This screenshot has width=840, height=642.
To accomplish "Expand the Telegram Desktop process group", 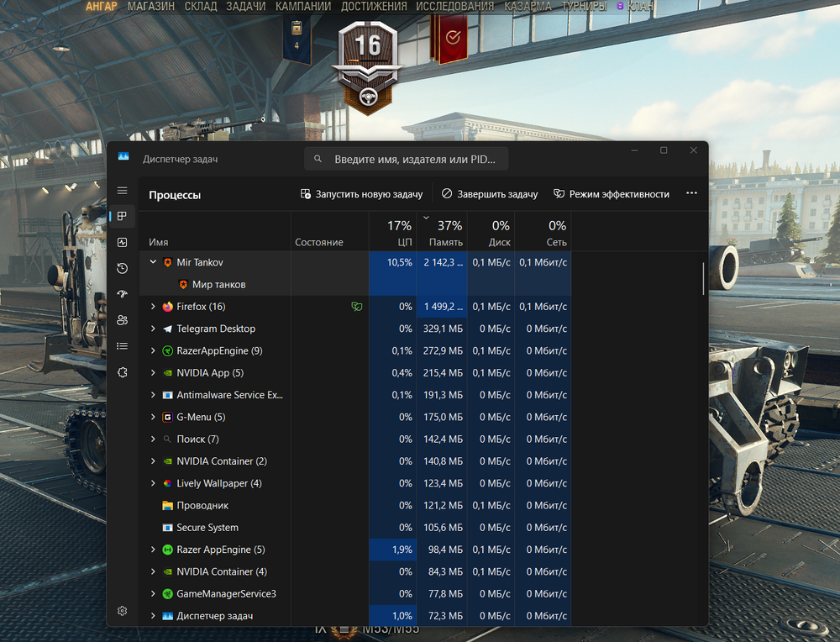I will 153,329.
